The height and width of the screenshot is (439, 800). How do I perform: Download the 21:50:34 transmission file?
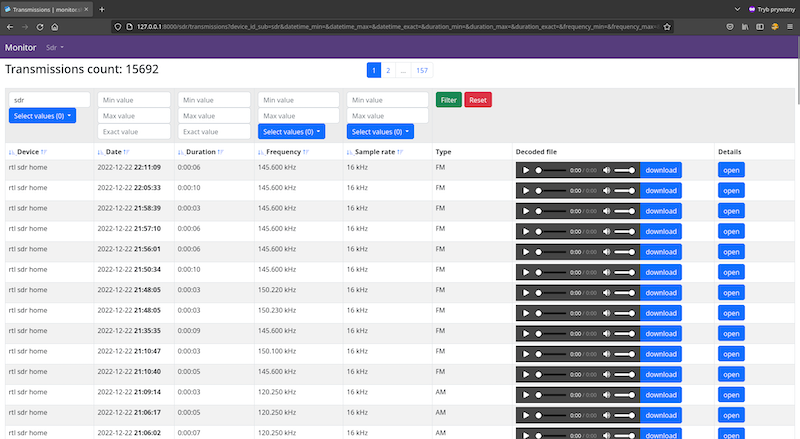pyautogui.click(x=661, y=273)
